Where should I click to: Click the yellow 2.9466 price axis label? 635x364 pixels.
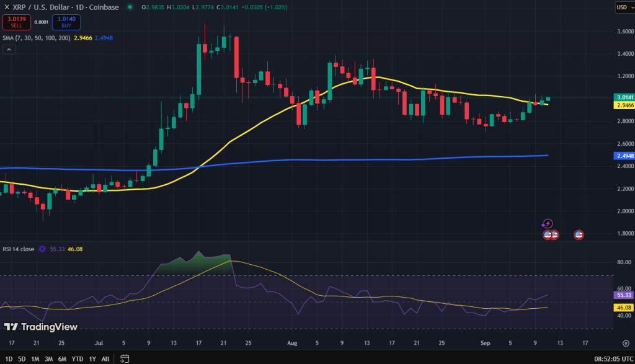624,105
